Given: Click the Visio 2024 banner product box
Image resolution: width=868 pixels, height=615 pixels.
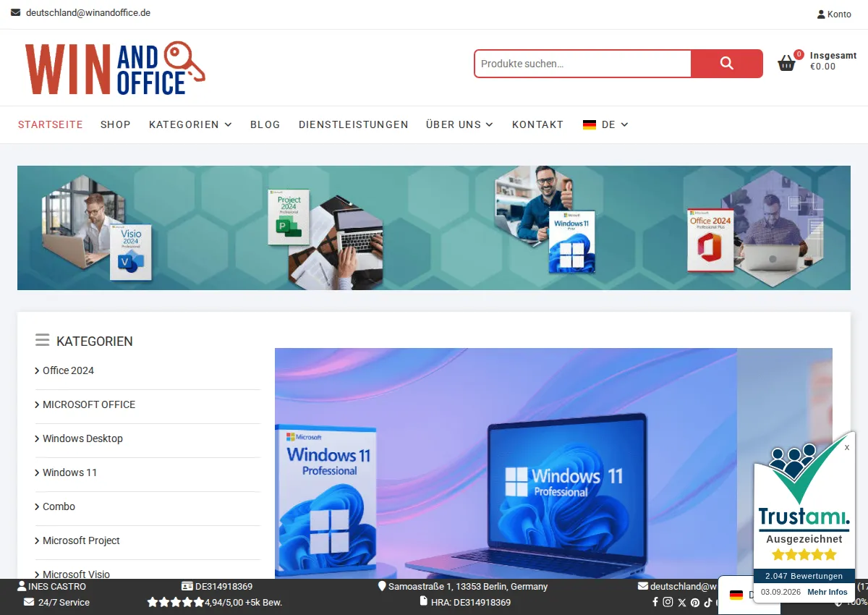Looking at the screenshot, I should tap(131, 252).
